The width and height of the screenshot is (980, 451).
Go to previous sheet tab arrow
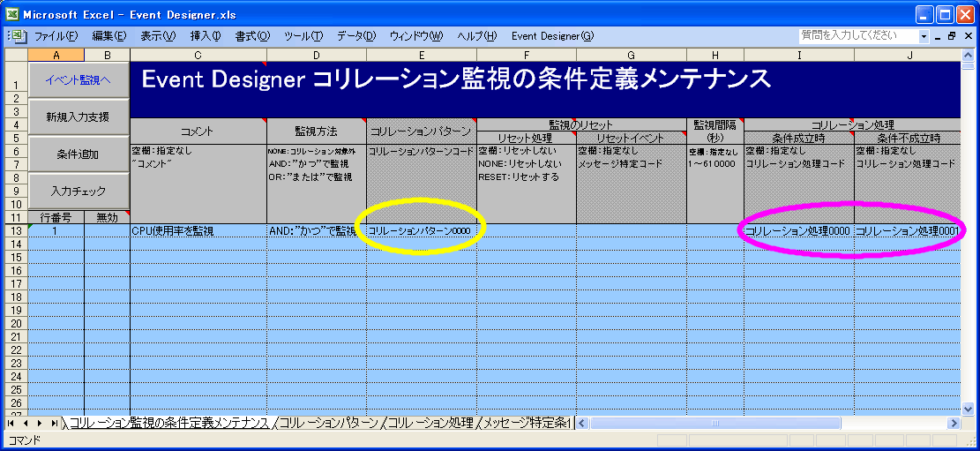pyautogui.click(x=26, y=424)
